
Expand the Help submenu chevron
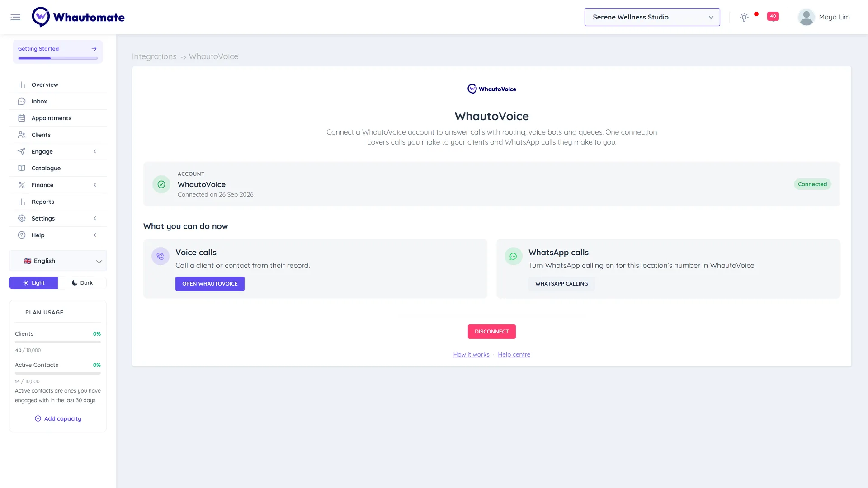(x=95, y=235)
